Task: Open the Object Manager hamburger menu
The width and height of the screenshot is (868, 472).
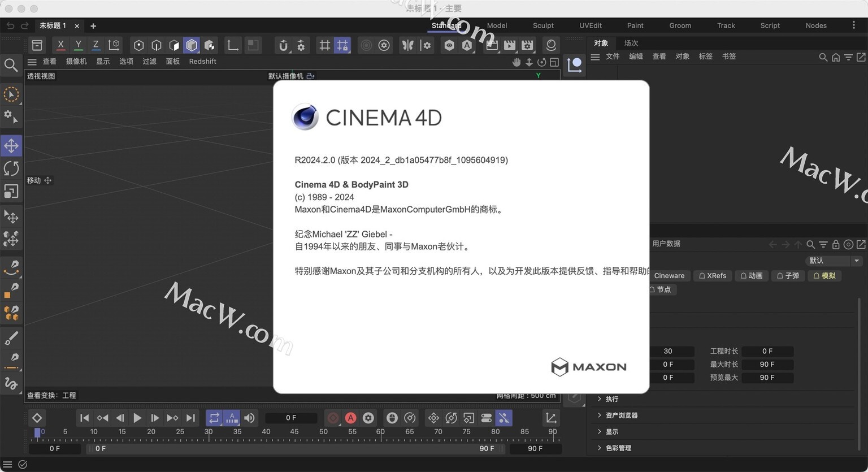Action: point(595,57)
